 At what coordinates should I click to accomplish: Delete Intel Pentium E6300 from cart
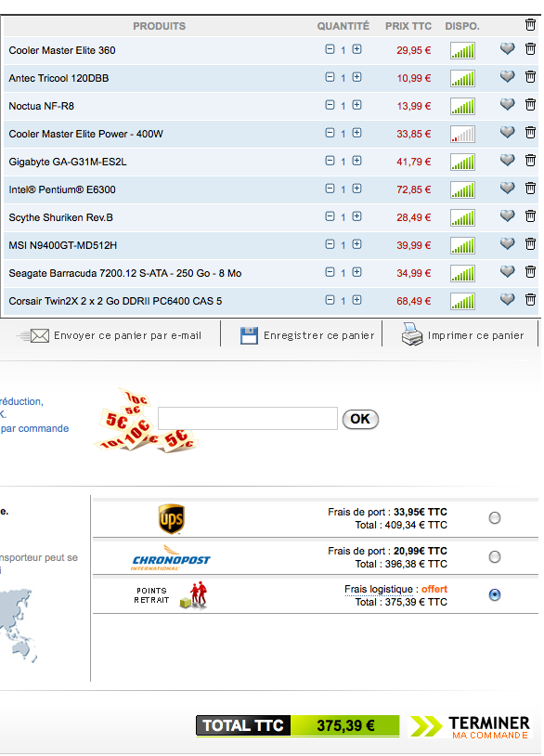click(x=530, y=188)
